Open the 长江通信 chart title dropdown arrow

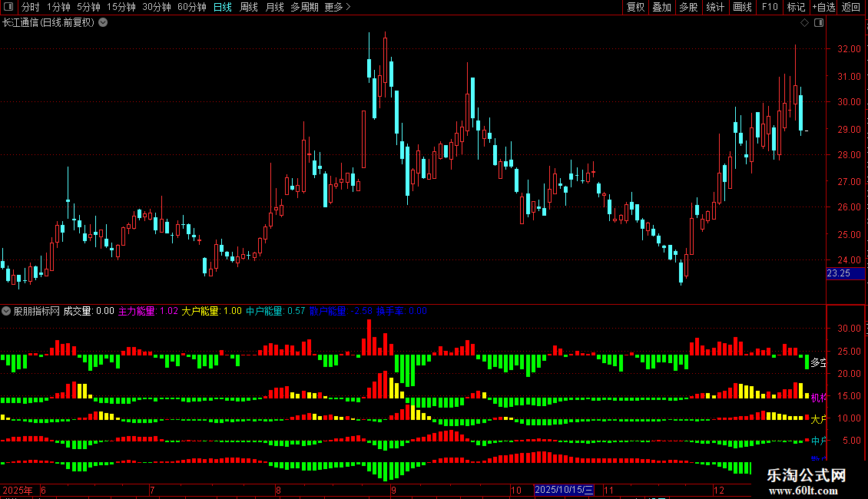[x=103, y=23]
